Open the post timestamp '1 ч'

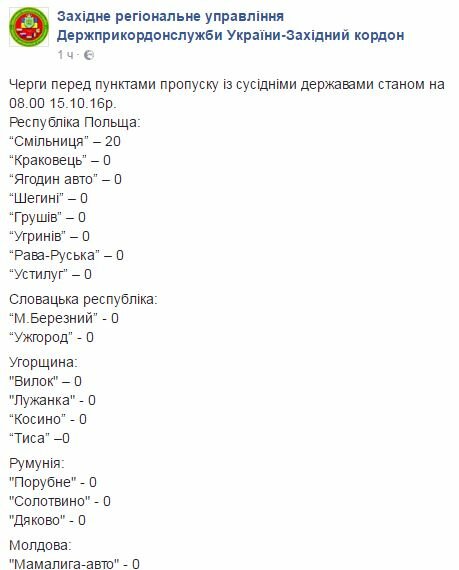pyautogui.click(x=66, y=55)
